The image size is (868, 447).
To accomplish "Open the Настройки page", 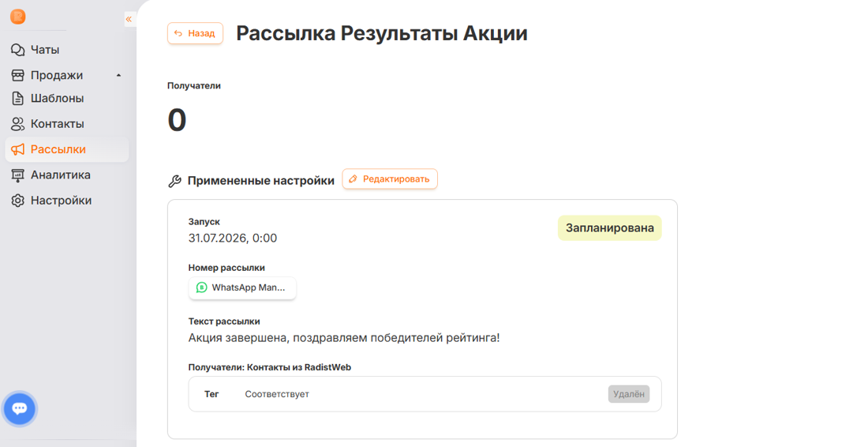I will [x=61, y=201].
